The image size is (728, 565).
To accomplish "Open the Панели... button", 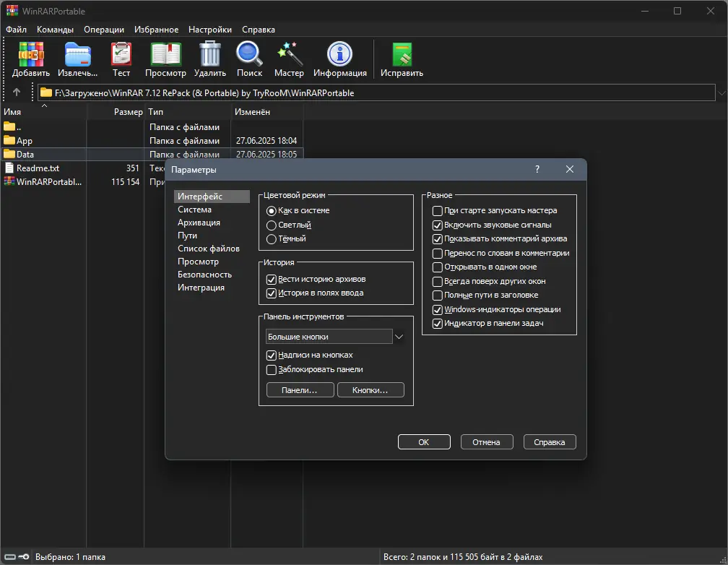I will tap(300, 390).
